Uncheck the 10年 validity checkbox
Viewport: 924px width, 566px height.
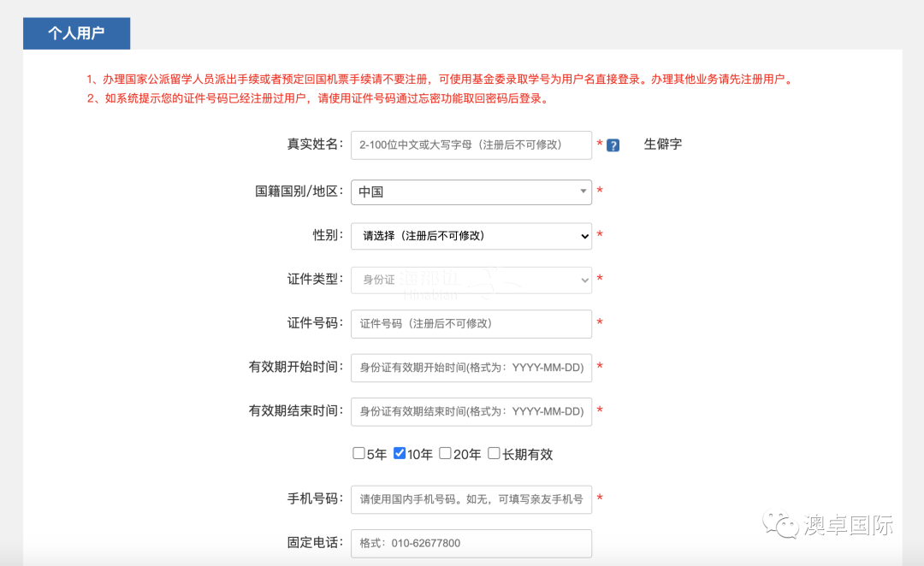pyautogui.click(x=400, y=454)
